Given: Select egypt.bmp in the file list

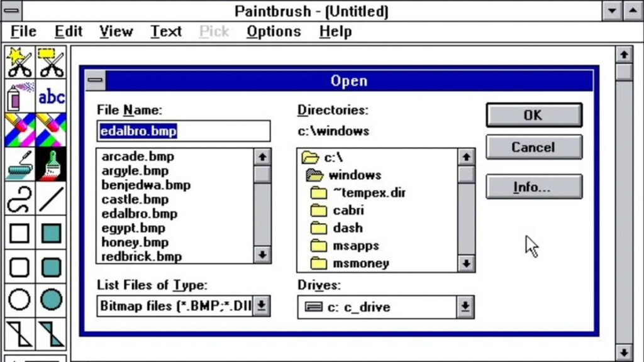Looking at the screenshot, I should coord(133,228).
